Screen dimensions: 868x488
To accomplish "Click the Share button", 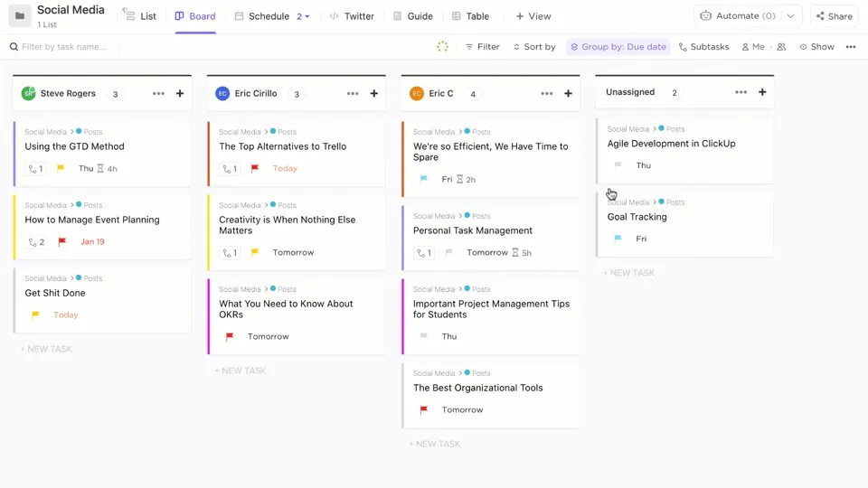I will pos(835,16).
